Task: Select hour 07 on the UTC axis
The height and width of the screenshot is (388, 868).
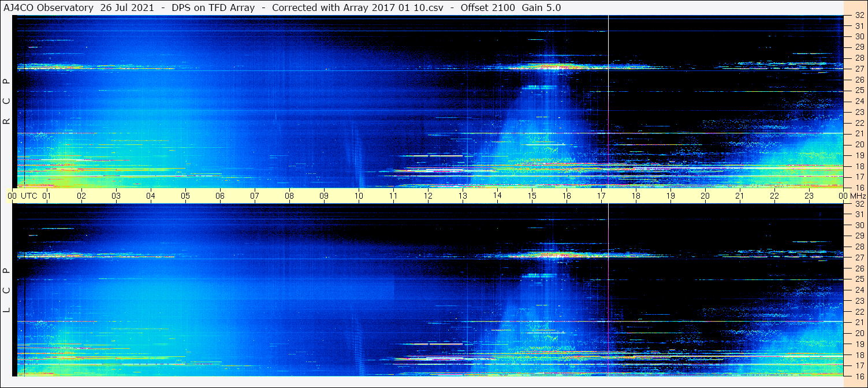Action: coord(255,196)
